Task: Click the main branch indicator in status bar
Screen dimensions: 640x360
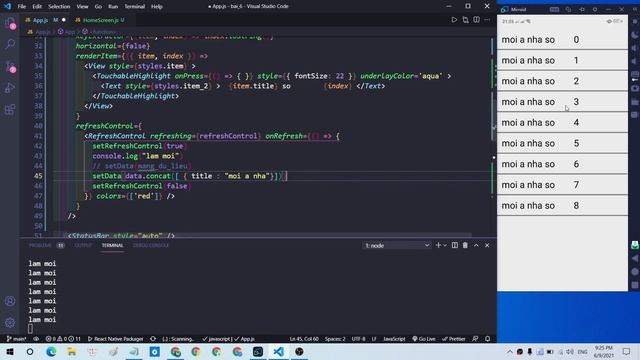Action: pyautogui.click(x=16, y=339)
